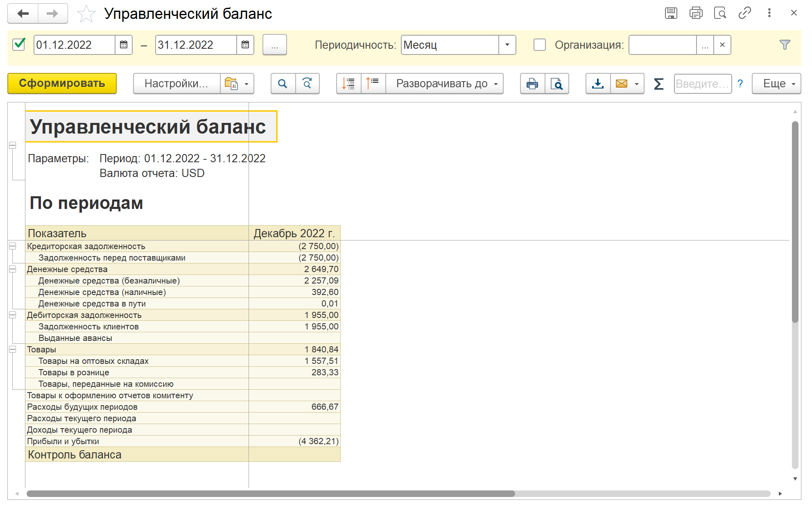The width and height of the screenshot is (812, 506).
Task: Click the horizontal scrollbar at bottom
Action: pos(270,494)
